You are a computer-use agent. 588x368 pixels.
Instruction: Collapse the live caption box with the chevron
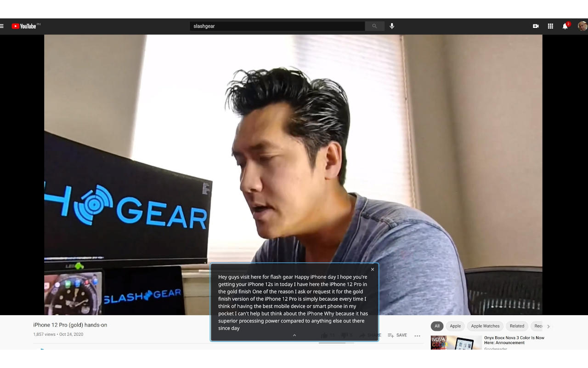[x=294, y=335]
